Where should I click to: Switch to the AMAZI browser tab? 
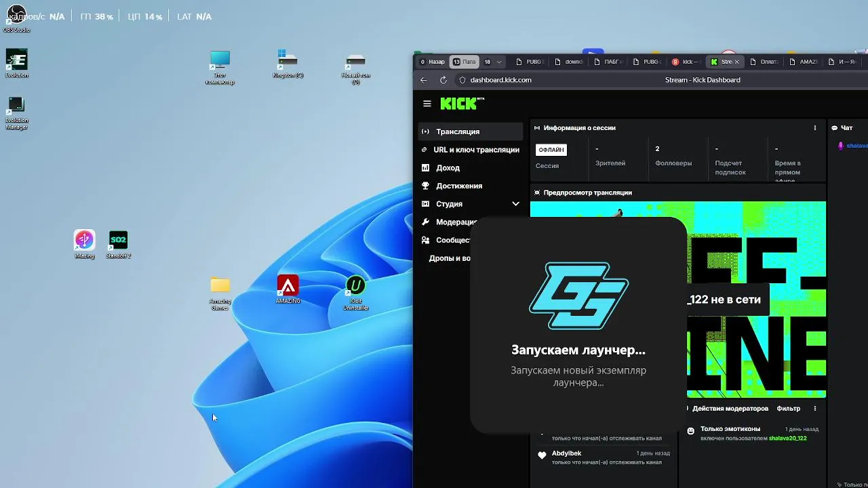pyautogui.click(x=803, y=62)
